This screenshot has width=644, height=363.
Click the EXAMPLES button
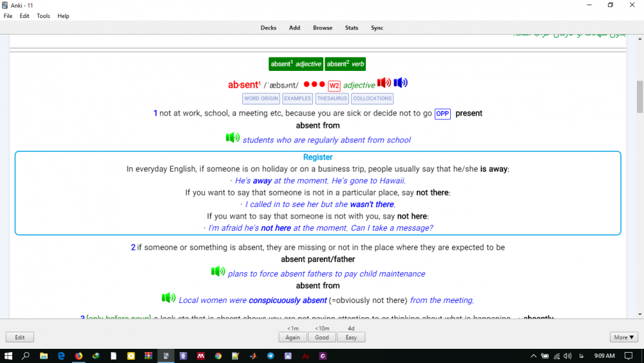point(298,99)
